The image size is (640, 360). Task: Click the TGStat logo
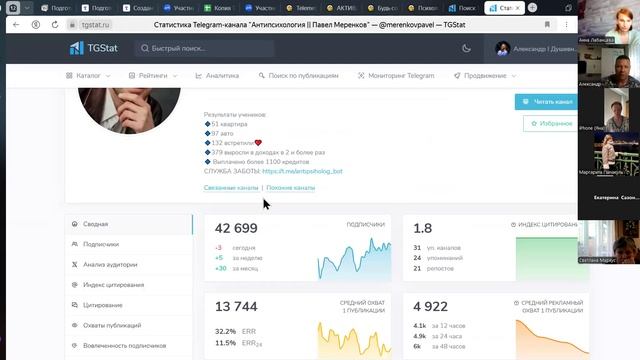[93, 48]
